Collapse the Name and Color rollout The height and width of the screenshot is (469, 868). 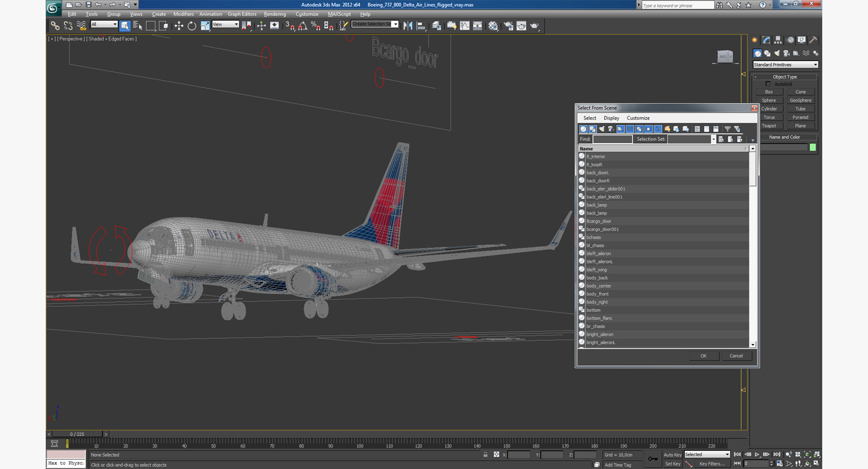point(785,137)
